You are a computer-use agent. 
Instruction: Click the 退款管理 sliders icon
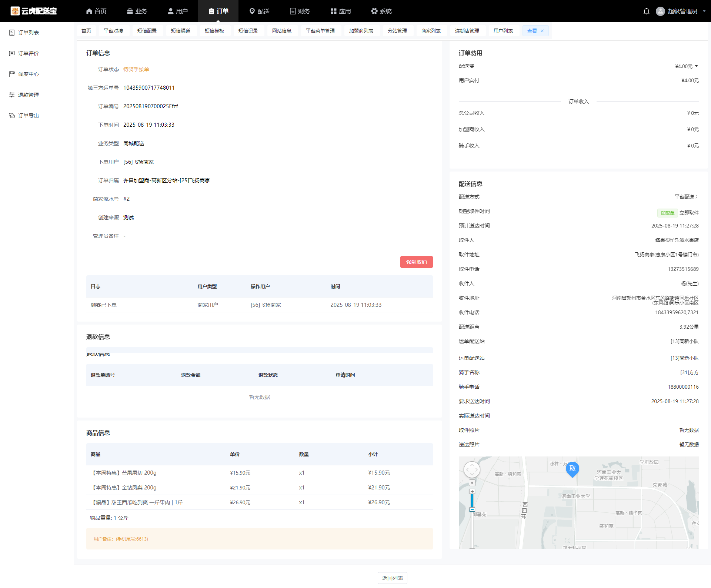pos(12,95)
